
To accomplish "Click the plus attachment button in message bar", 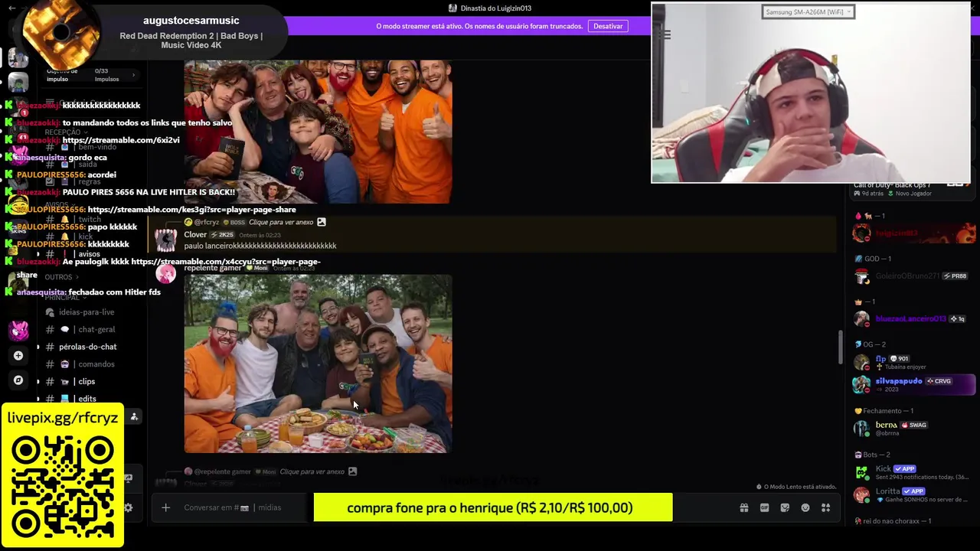I will 165,507.
